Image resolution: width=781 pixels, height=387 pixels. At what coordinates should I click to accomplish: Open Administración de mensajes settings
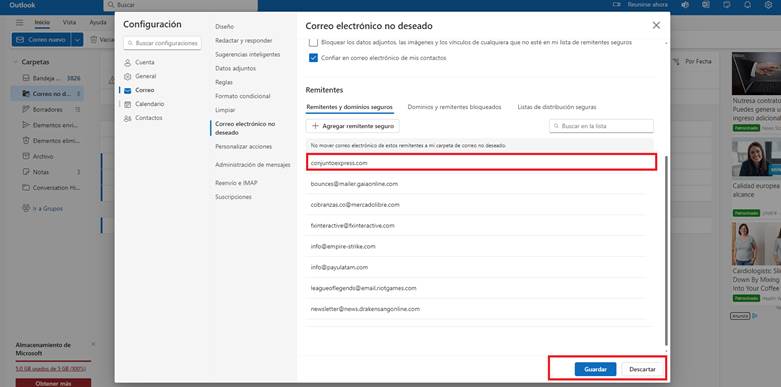[253, 165]
